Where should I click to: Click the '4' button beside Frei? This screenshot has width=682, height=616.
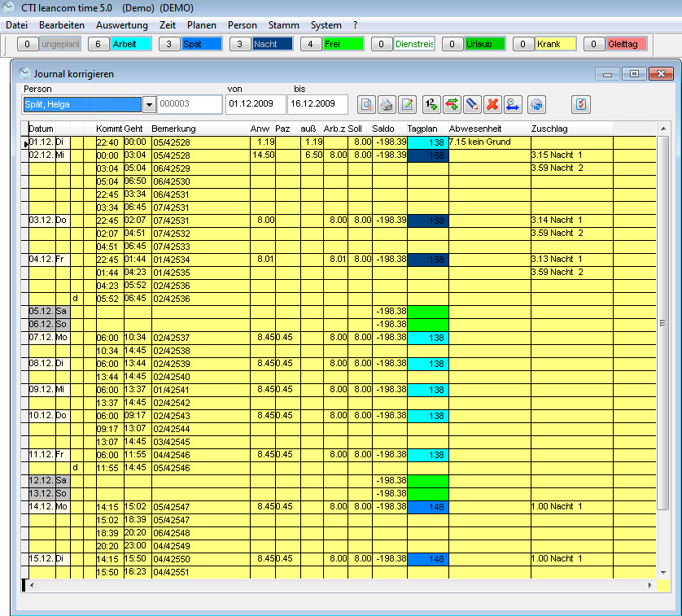pyautogui.click(x=311, y=44)
